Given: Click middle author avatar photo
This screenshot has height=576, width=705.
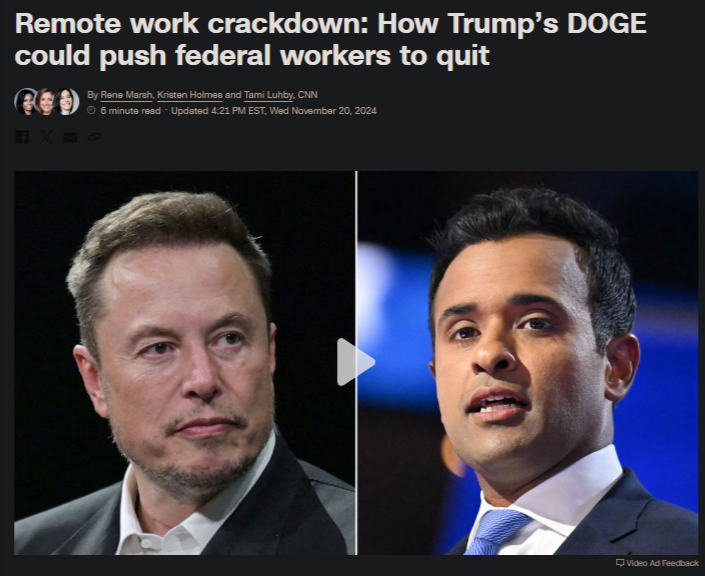Looking at the screenshot, I should tap(46, 102).
